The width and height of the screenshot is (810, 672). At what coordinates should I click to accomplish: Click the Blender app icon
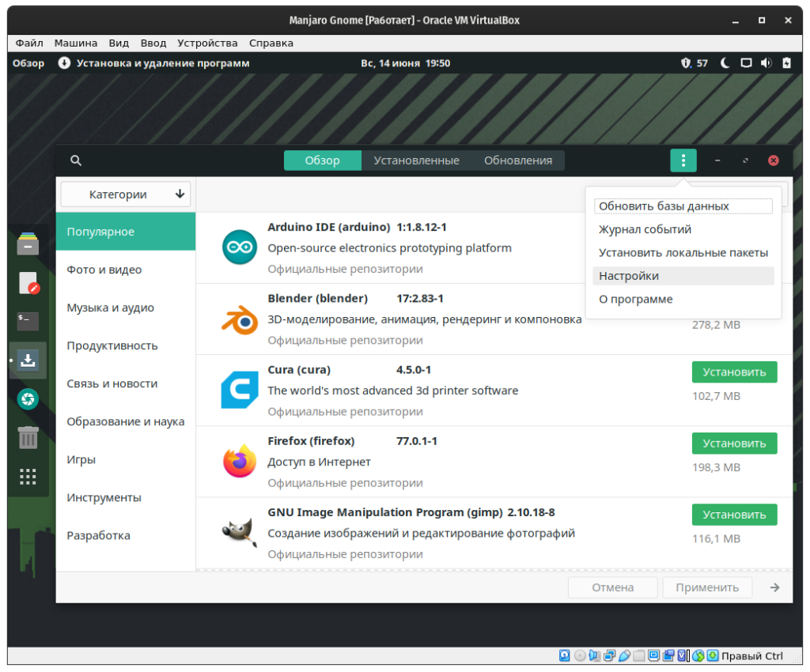(x=239, y=319)
